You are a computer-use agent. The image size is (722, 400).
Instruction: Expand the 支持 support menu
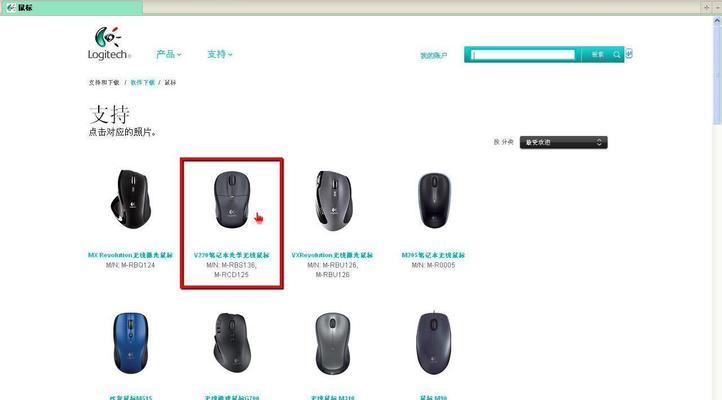(220, 54)
